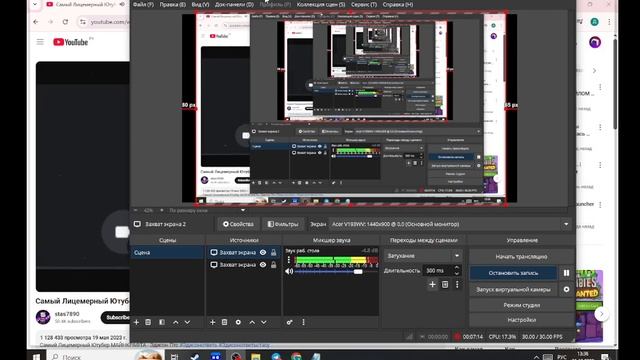
Task: Click Остановить запись to stop recording
Action: (513, 273)
